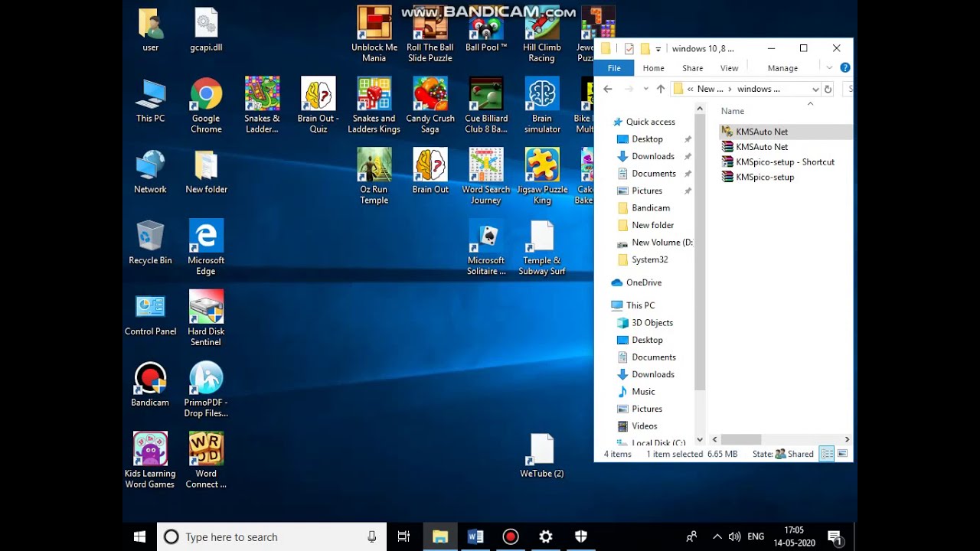The width and height of the screenshot is (980, 551).
Task: Open the File tab in Explorer
Action: pyautogui.click(x=614, y=68)
